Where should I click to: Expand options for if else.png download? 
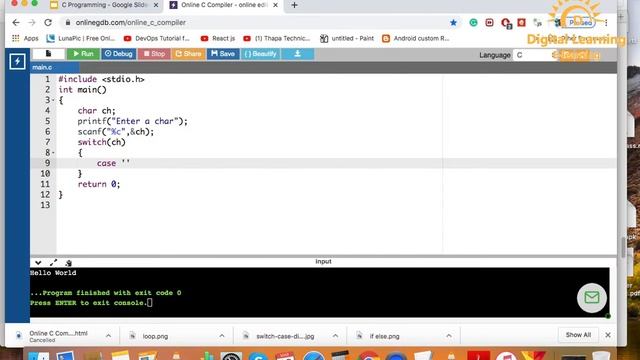click(449, 336)
